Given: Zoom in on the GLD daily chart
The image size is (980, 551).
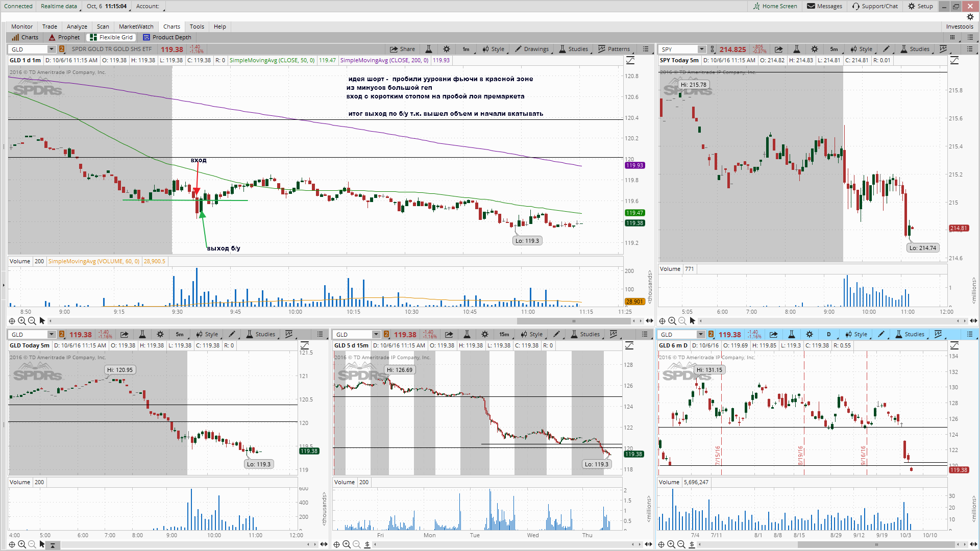Looking at the screenshot, I should pos(671,544).
